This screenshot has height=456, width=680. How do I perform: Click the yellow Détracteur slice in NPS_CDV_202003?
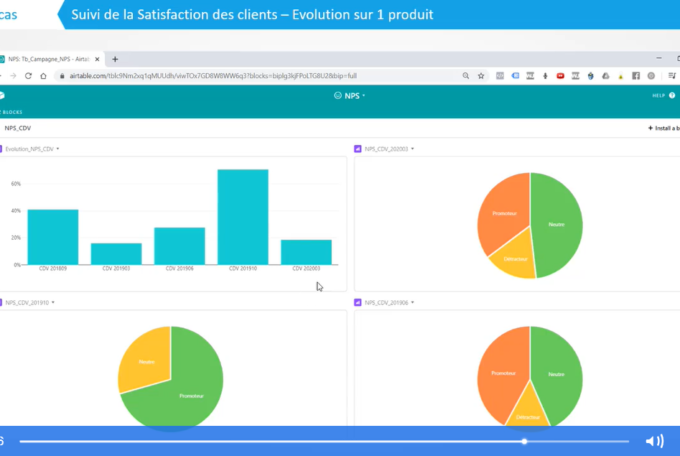pos(515,258)
